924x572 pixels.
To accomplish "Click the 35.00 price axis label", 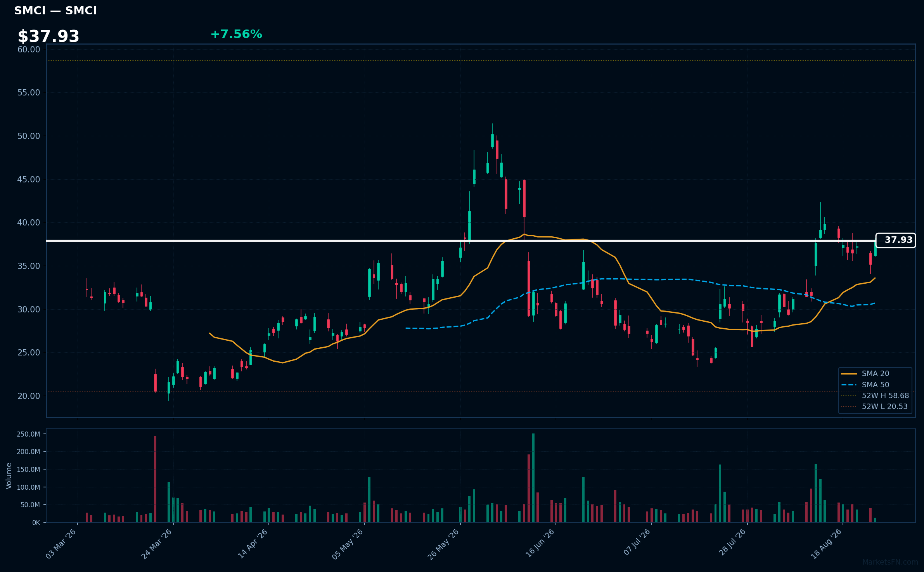I will (x=29, y=266).
